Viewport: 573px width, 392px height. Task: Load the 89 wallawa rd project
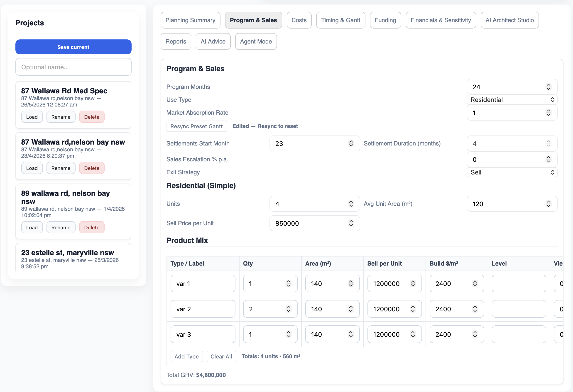click(32, 227)
